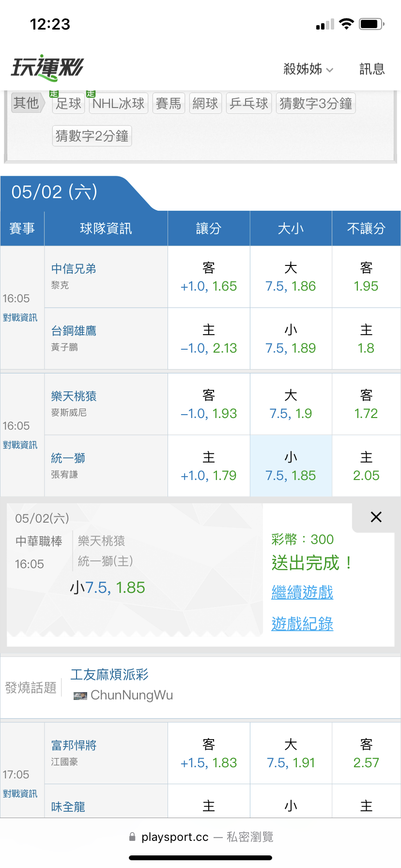Open 工友麻煩派彩 hot topic

click(x=109, y=674)
